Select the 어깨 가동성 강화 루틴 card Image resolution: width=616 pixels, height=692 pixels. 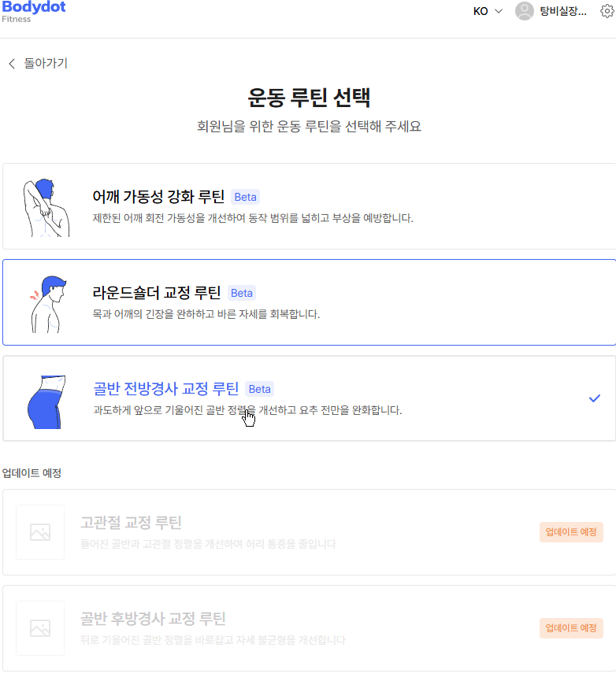pos(309,206)
